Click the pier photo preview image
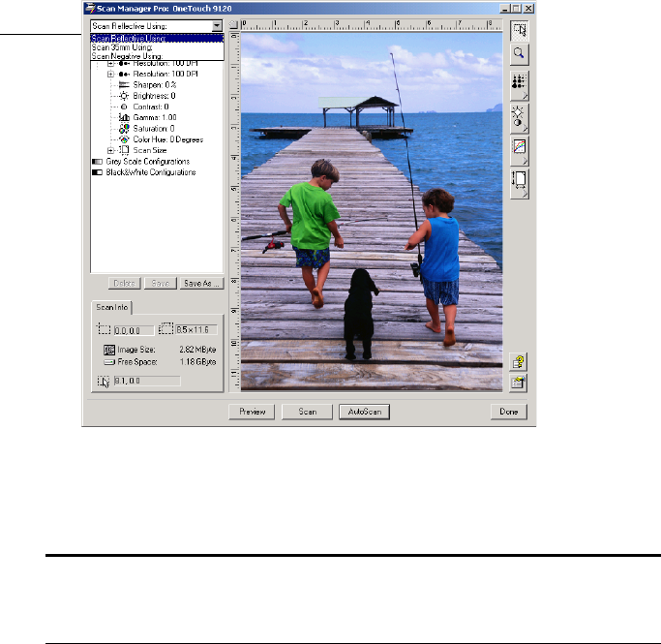The image size is (661, 644). coord(372,212)
